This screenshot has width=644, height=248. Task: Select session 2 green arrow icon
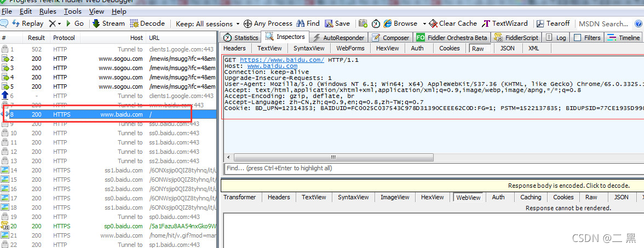coord(5,59)
